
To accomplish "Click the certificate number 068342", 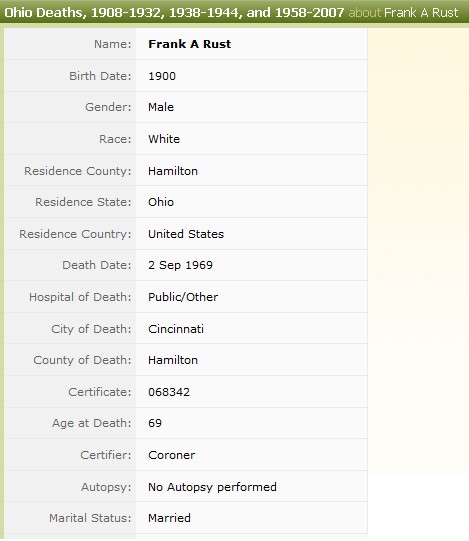I will coord(169,392).
